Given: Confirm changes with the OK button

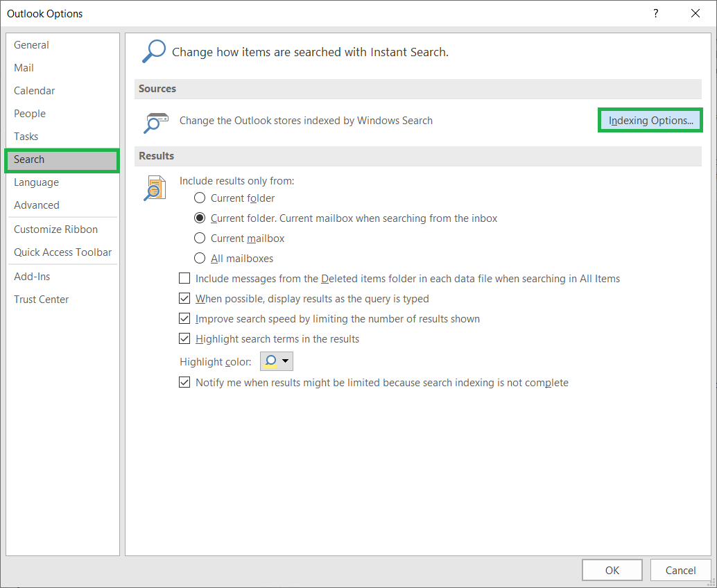Looking at the screenshot, I should [612, 570].
